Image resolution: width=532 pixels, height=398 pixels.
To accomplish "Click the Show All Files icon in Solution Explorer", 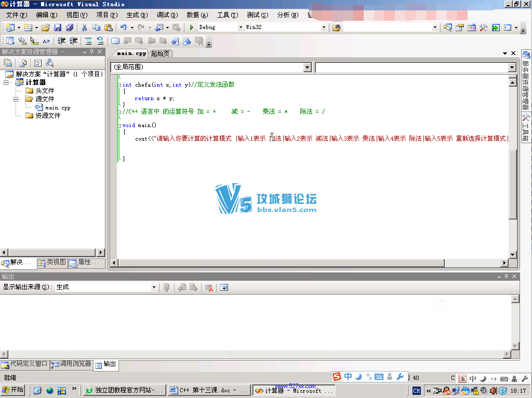I will coord(22,63).
